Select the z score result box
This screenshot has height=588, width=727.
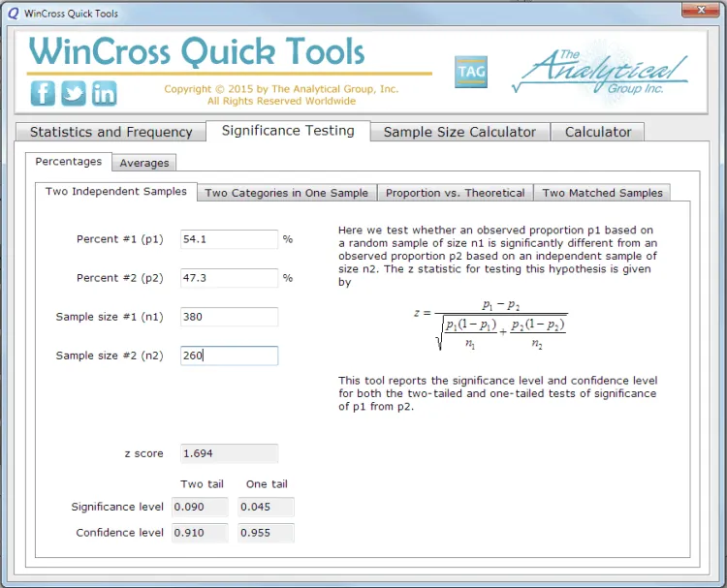[229, 453]
